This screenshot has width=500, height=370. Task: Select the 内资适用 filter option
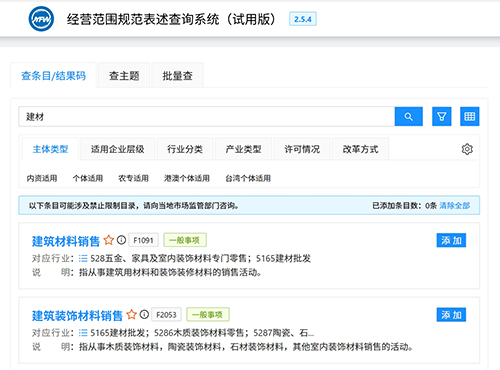point(42,178)
